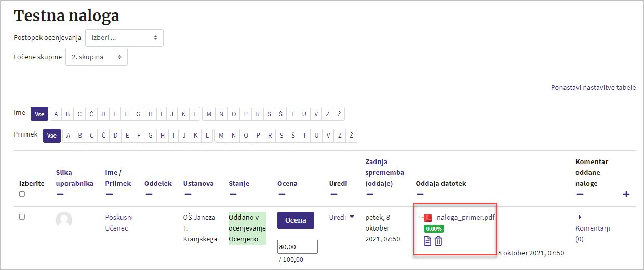Click the trash delete icon under the file
The height and width of the screenshot is (270, 644).
[438, 241]
